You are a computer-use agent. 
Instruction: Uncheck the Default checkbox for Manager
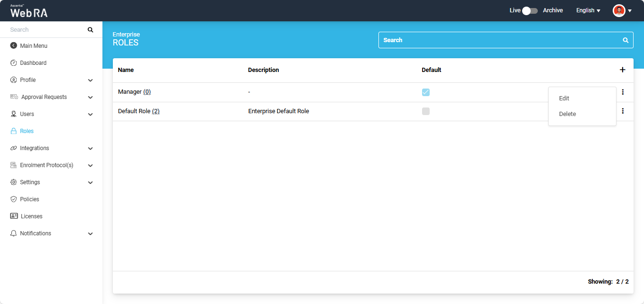point(426,92)
